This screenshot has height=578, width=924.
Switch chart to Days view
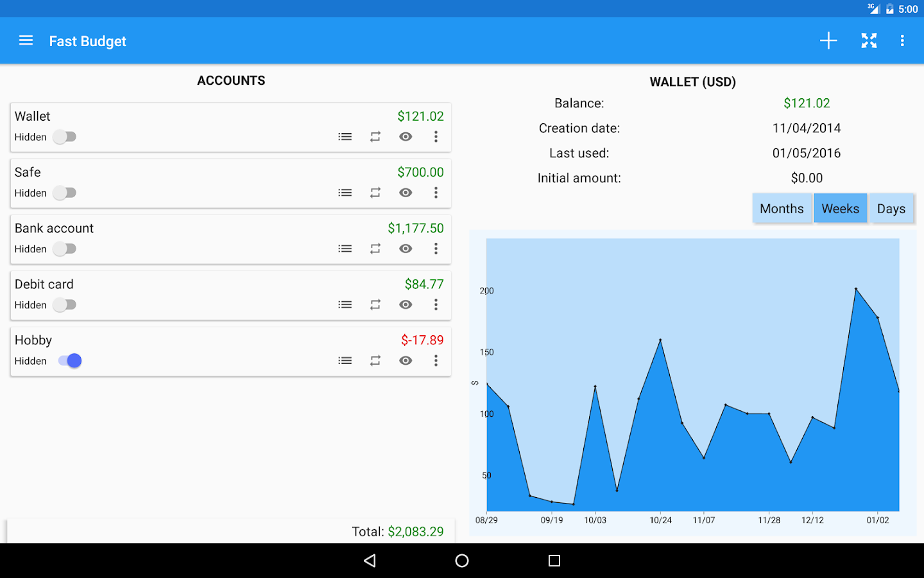click(x=891, y=209)
